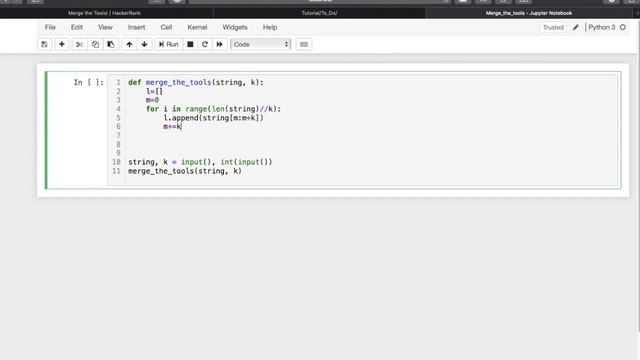640x360 pixels.
Task: Open the View menu
Action: tap(105, 27)
